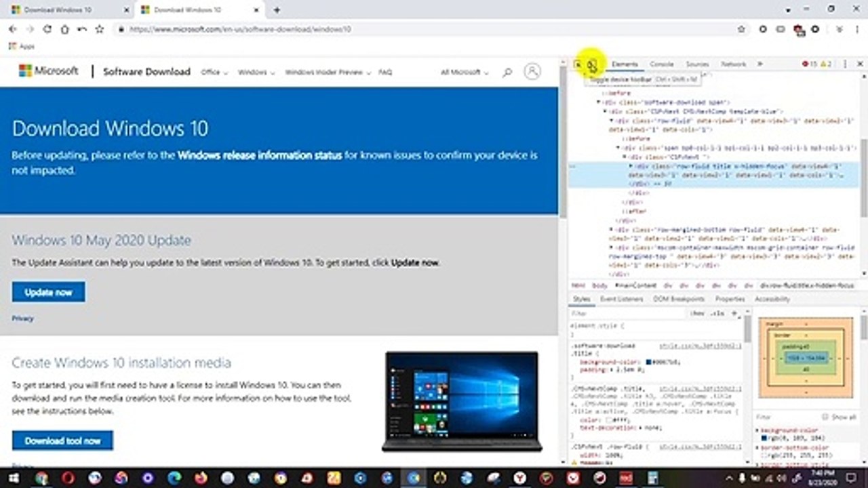Screen dimensions: 868x488
Task: Expand the row-margined-bottom div node
Action: [x=612, y=230]
